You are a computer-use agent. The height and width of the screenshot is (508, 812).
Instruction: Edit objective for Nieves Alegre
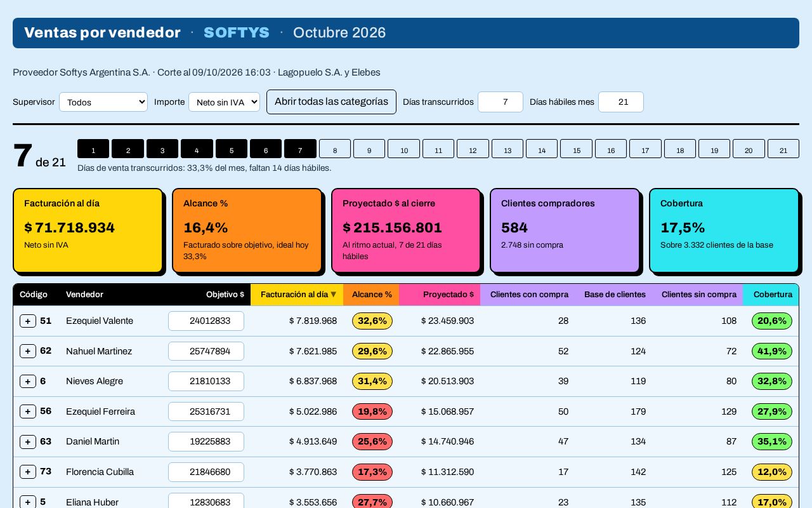(x=206, y=382)
